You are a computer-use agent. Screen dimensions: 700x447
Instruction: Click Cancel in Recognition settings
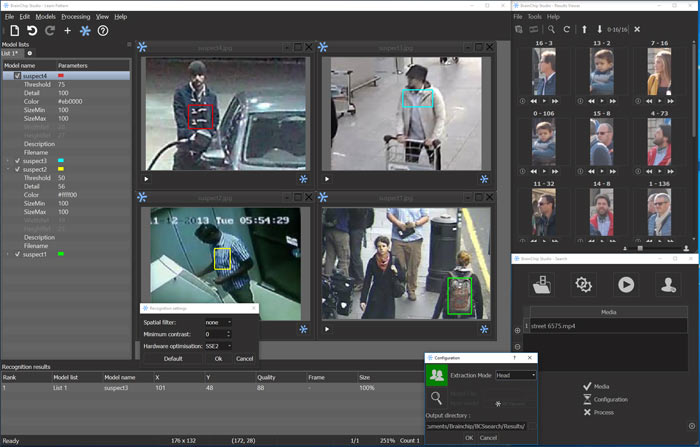click(245, 359)
